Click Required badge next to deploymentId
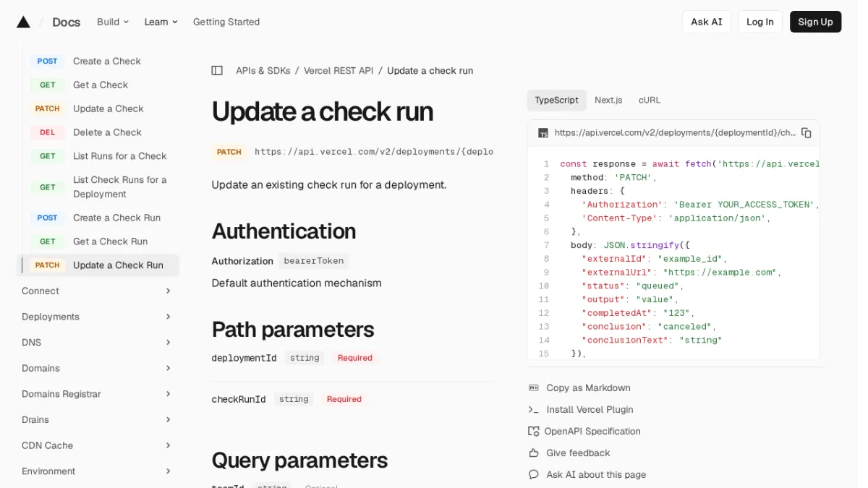 coord(354,358)
